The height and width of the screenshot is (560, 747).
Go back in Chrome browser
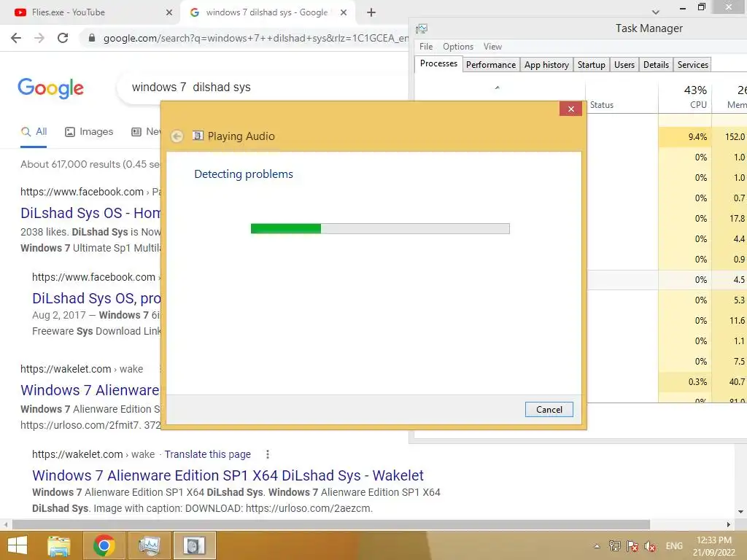point(16,38)
